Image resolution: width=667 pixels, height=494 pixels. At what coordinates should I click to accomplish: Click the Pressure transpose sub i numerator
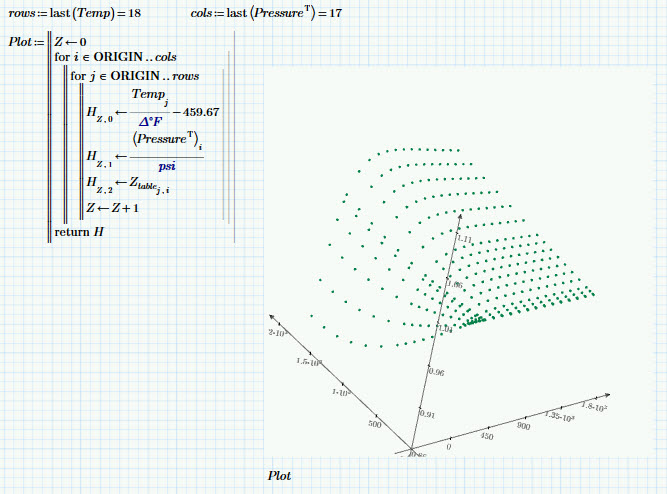tap(167, 141)
